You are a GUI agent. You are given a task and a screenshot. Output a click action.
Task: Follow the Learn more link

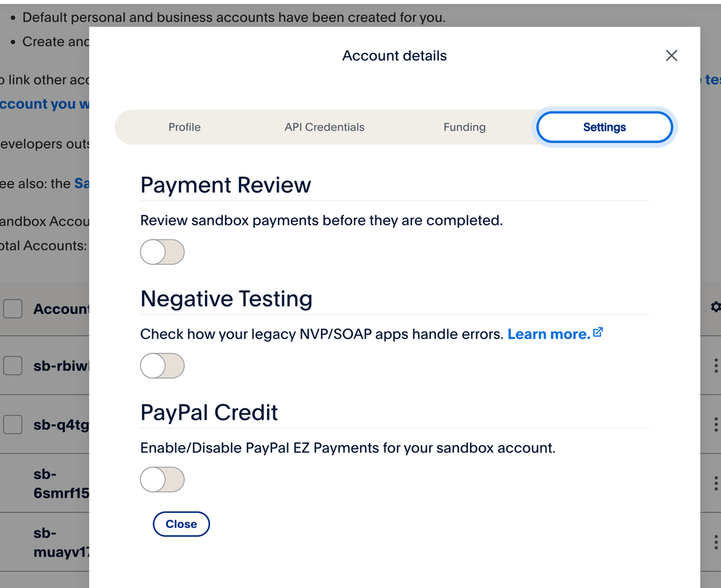pos(549,334)
